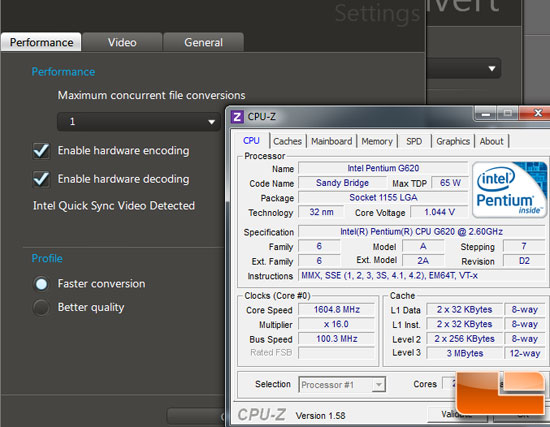
Task: Maximize the CPU-Z window
Action: (x=507, y=113)
